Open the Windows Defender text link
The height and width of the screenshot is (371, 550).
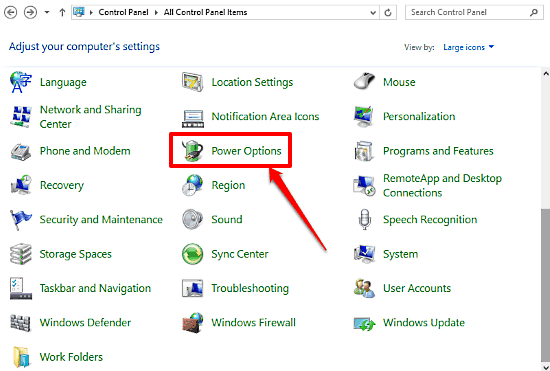point(85,323)
